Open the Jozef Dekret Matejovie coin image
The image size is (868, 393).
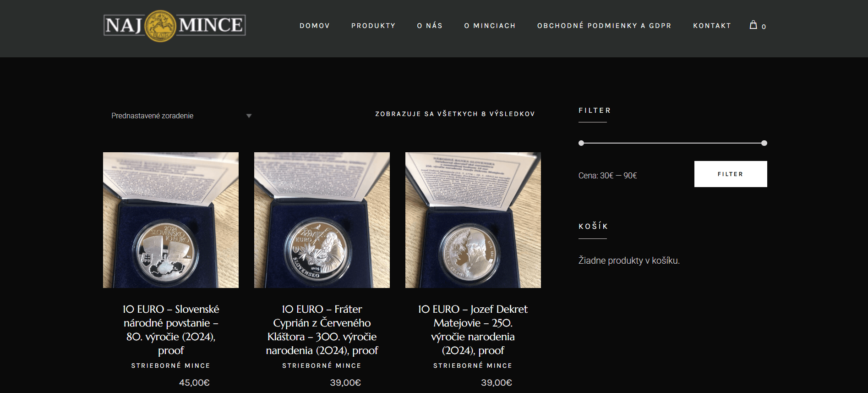tap(473, 220)
